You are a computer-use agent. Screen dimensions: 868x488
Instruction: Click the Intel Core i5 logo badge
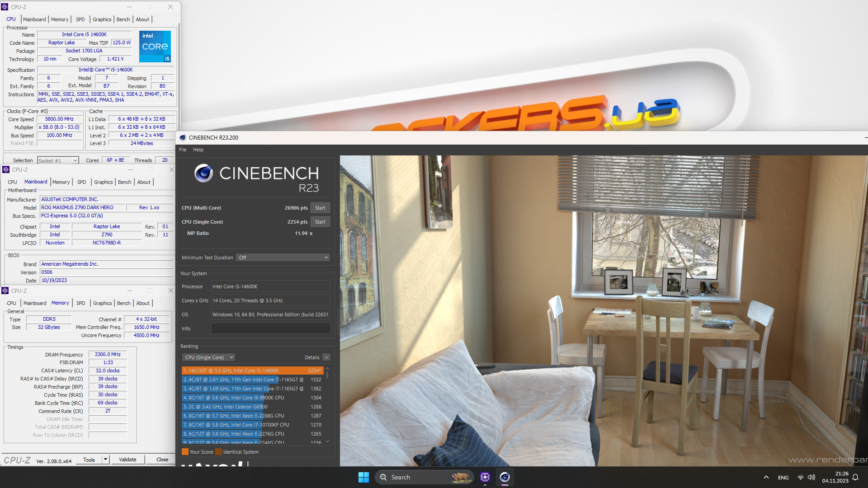coord(155,46)
